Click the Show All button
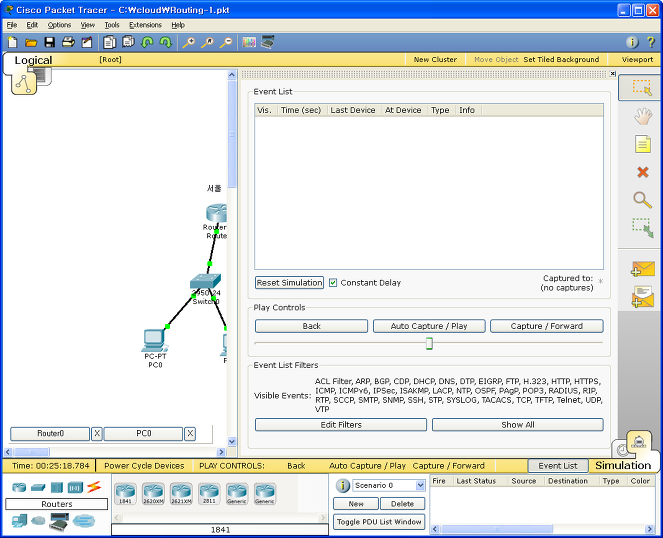 click(x=518, y=425)
